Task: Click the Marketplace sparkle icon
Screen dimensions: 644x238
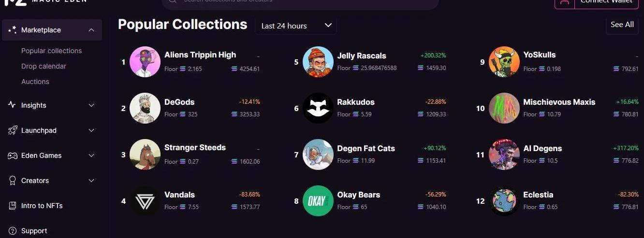Action: (13, 30)
